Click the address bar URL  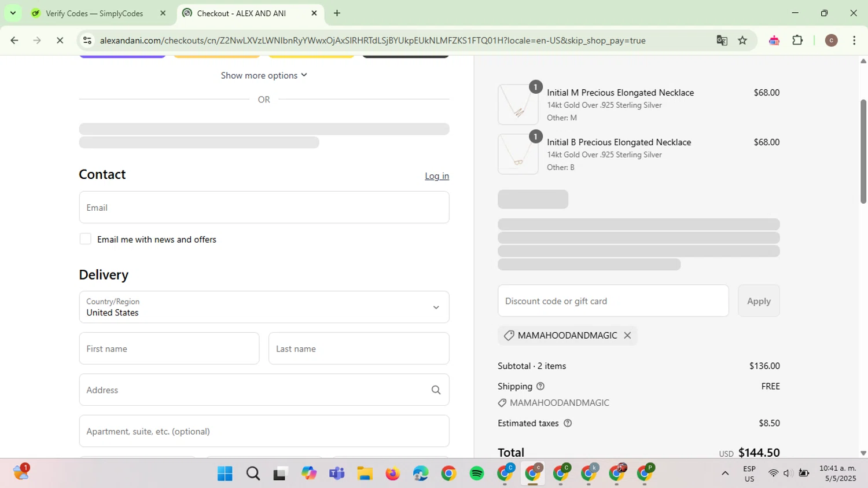click(372, 41)
